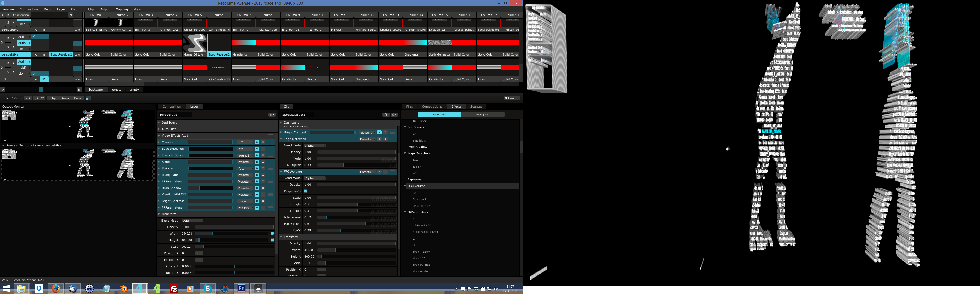Open Photoshop taskbar icon
This screenshot has width=980, height=294.
click(x=241, y=289)
